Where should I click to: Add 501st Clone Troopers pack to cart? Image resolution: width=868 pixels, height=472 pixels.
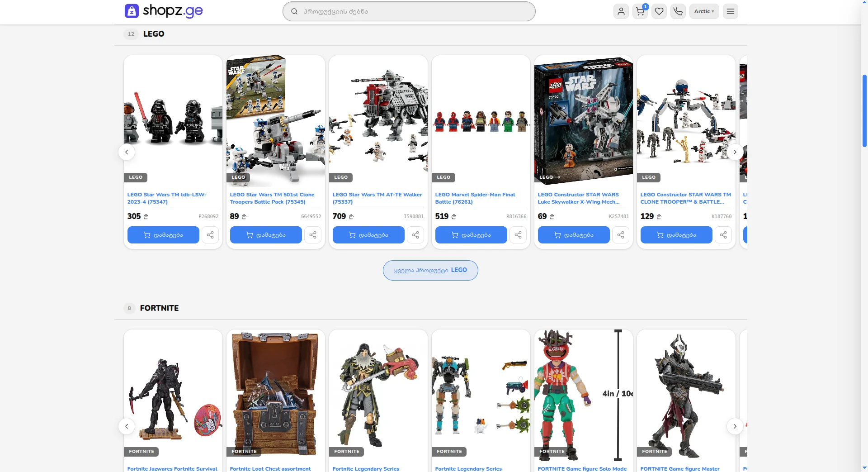point(266,235)
